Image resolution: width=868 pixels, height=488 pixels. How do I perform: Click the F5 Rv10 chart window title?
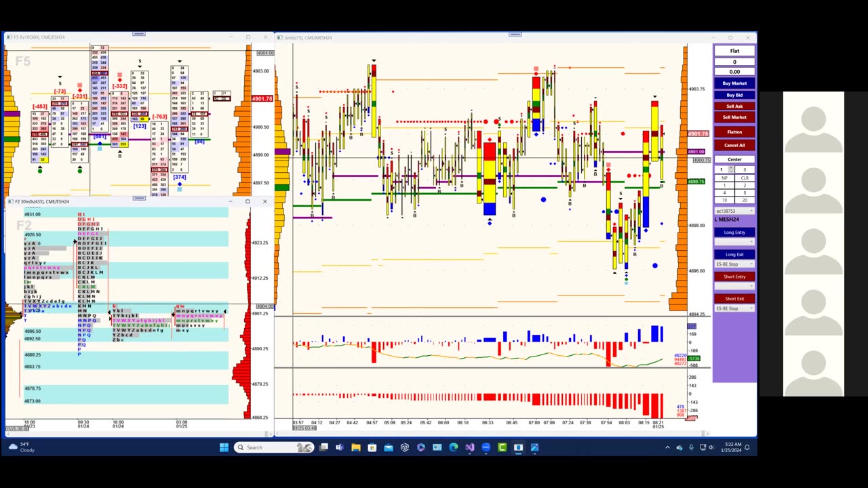[39, 37]
